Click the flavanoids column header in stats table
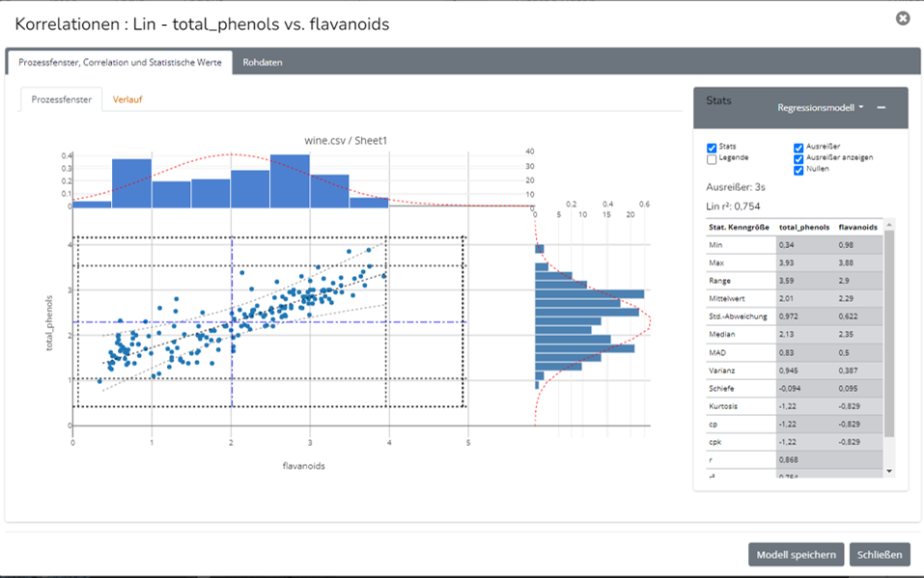 click(x=857, y=228)
